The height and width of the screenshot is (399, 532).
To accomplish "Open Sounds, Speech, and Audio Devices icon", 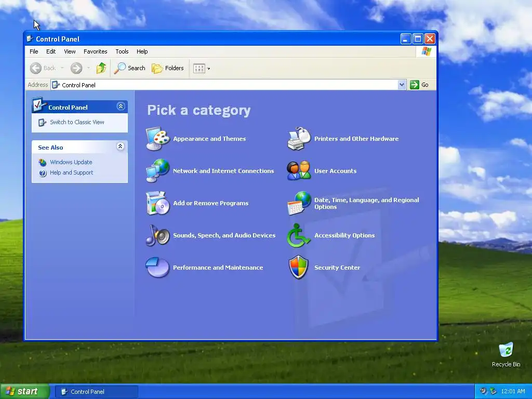I will click(x=158, y=235).
